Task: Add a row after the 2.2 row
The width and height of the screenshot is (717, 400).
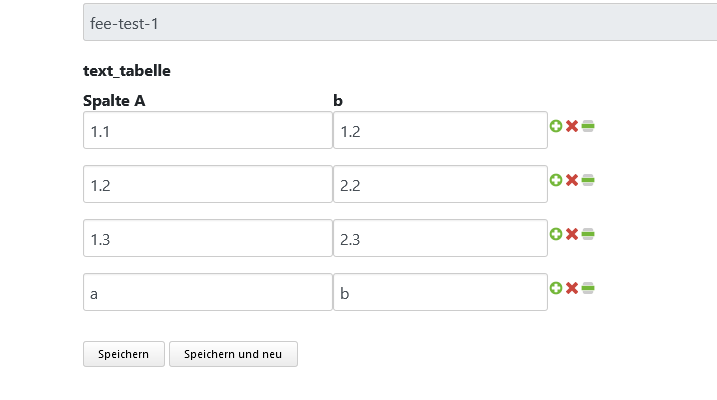Action: point(556,180)
